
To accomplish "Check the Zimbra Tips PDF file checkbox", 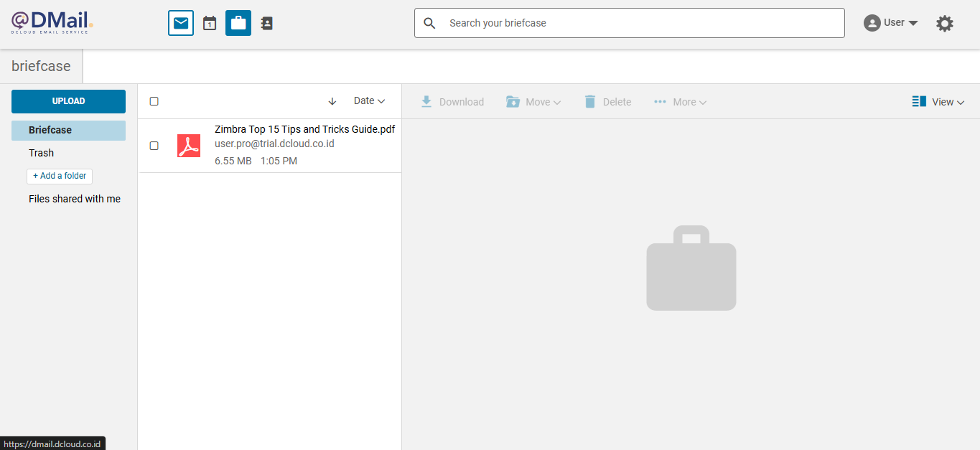I will [154, 146].
